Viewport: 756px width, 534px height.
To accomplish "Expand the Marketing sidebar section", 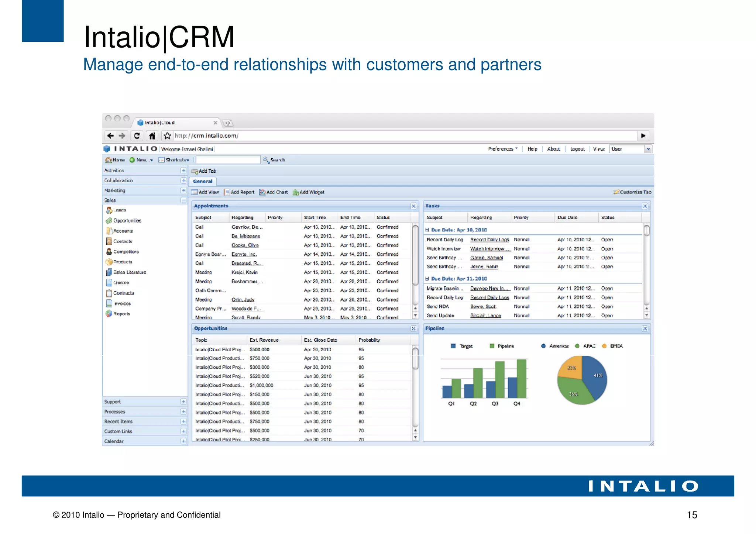I will coord(183,190).
